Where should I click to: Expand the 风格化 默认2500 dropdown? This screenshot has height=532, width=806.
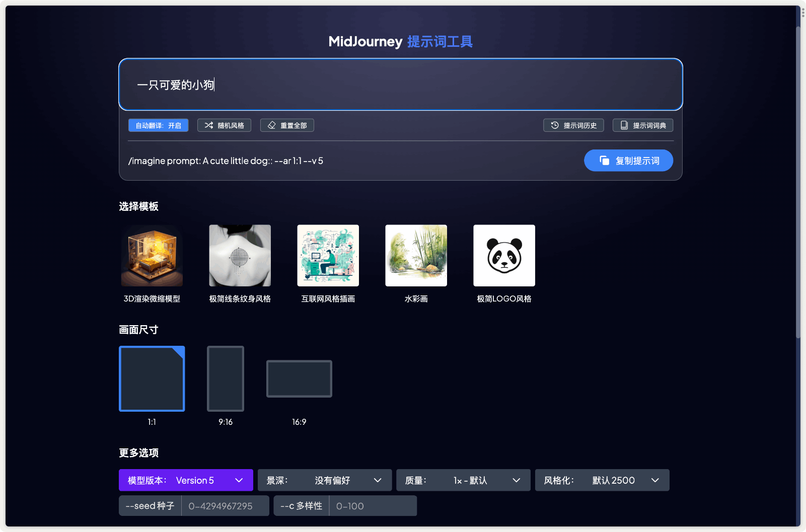coord(602,480)
